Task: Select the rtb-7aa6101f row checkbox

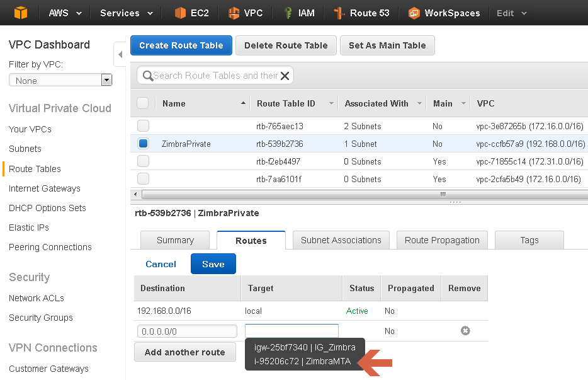Action: [x=144, y=179]
